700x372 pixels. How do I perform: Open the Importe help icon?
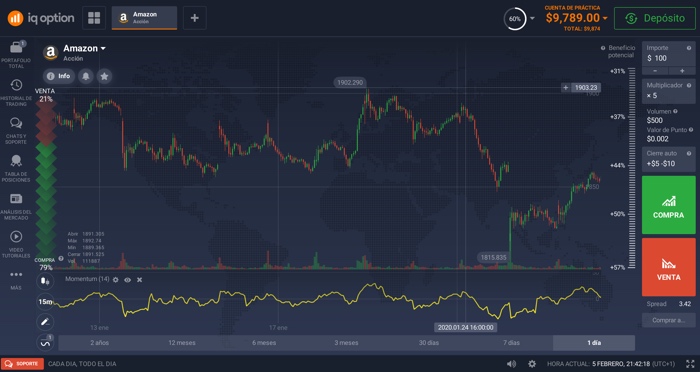pos(689,48)
